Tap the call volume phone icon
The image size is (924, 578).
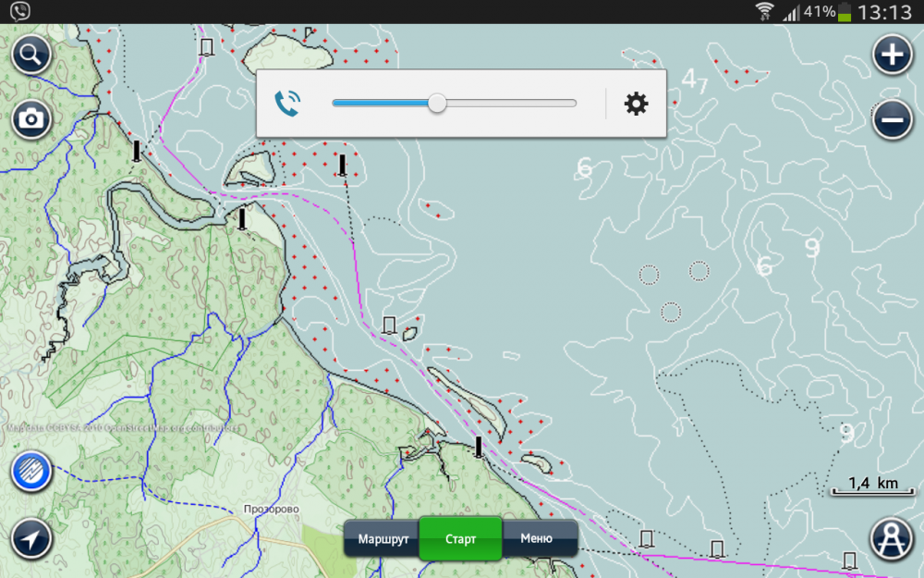coord(288,104)
